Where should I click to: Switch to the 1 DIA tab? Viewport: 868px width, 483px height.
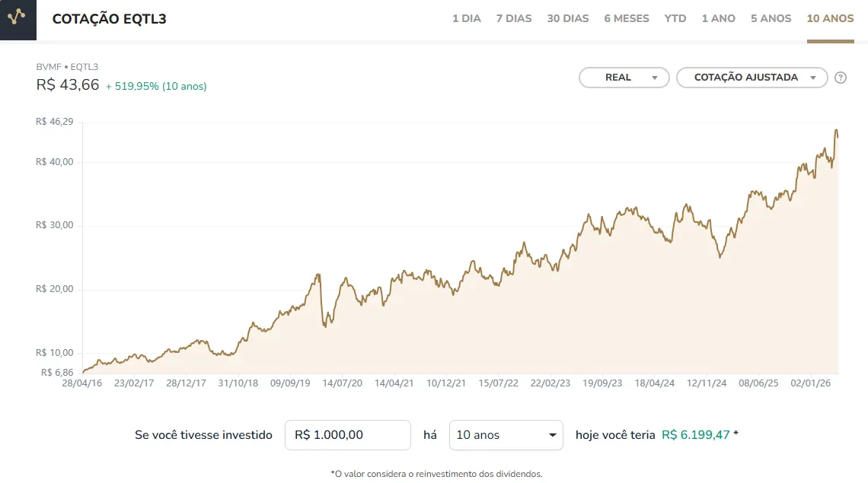pos(467,18)
